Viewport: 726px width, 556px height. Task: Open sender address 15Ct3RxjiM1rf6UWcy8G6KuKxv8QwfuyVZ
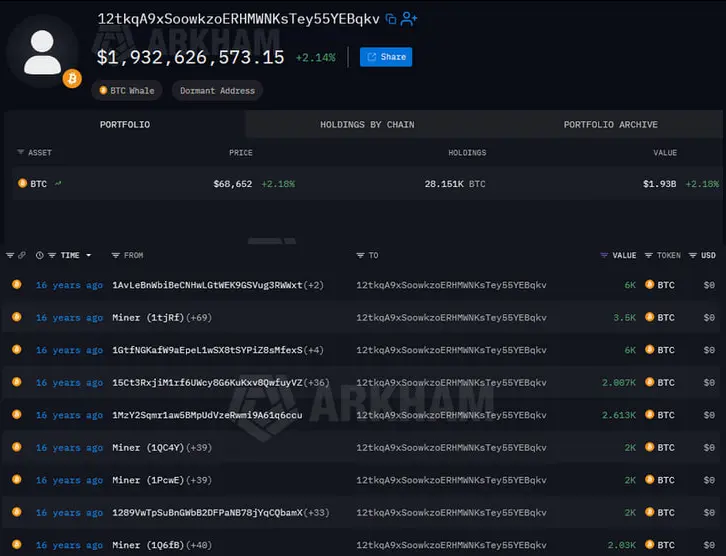click(207, 382)
